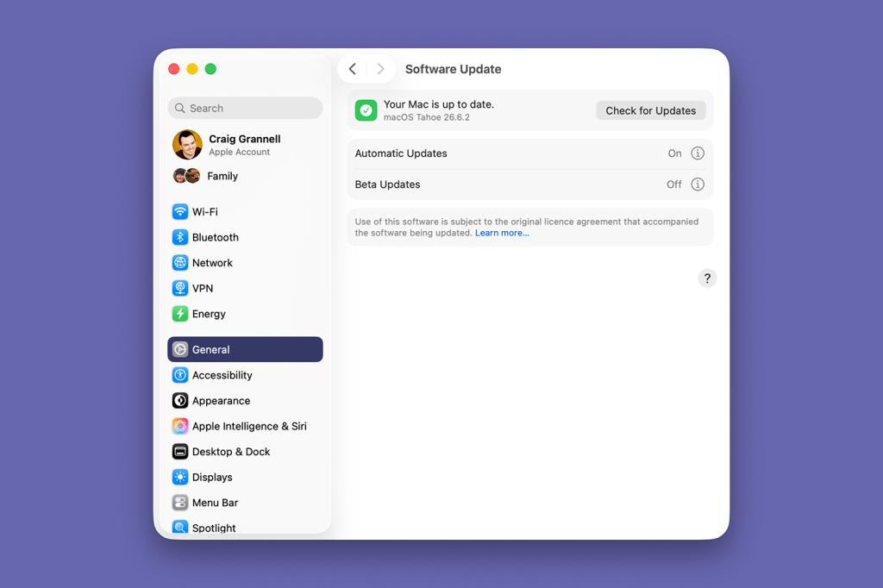Open VPN settings label
The height and width of the screenshot is (588, 883).
[x=203, y=288]
